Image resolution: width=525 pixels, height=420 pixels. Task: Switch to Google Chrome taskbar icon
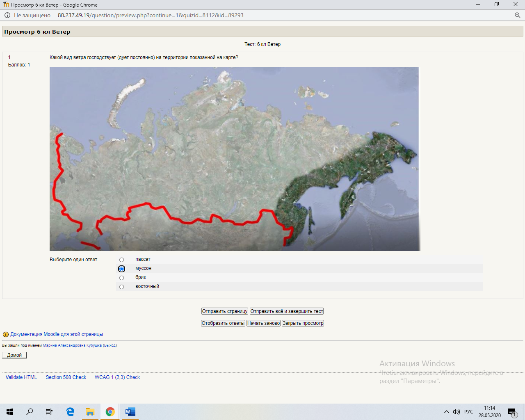[x=110, y=412]
